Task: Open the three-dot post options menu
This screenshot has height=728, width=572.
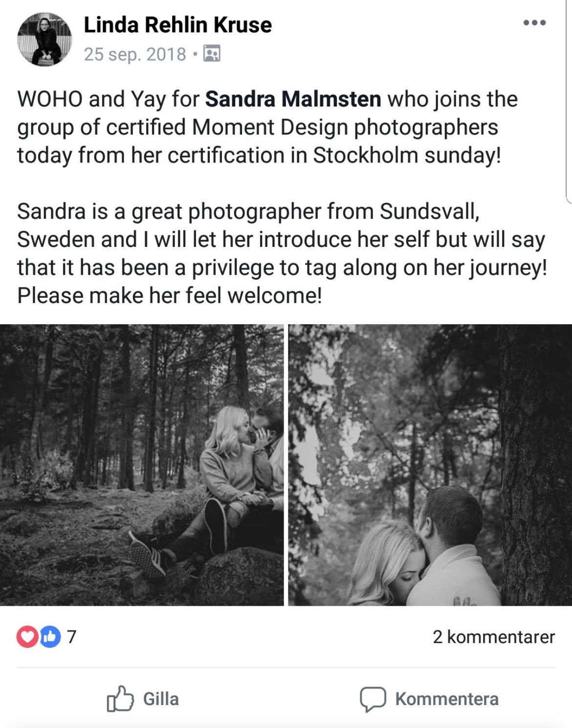Action: click(534, 22)
